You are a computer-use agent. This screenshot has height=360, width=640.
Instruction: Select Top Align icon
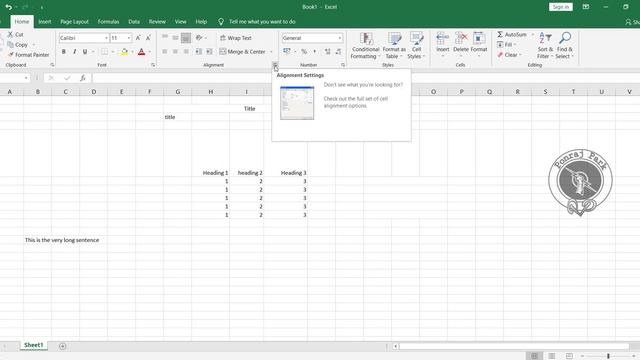click(x=164, y=38)
